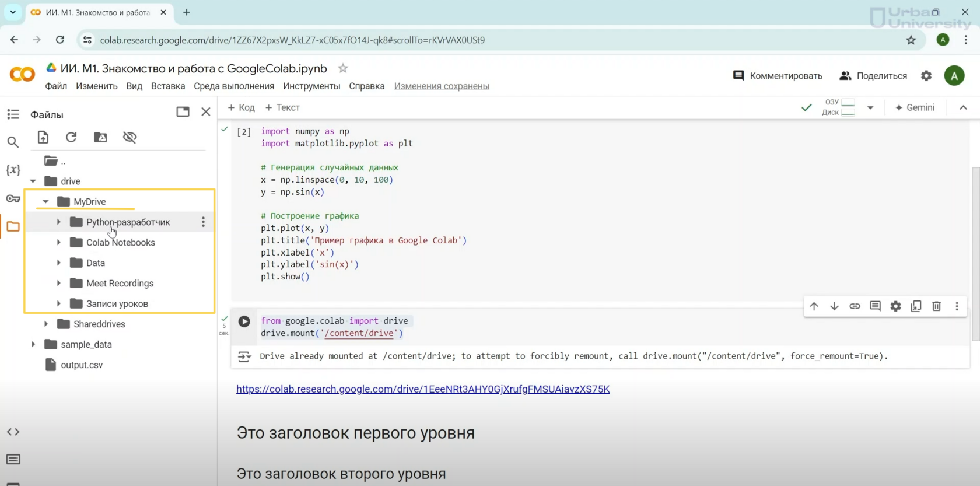Open the runtime connection dropdown arrow

(x=870, y=107)
